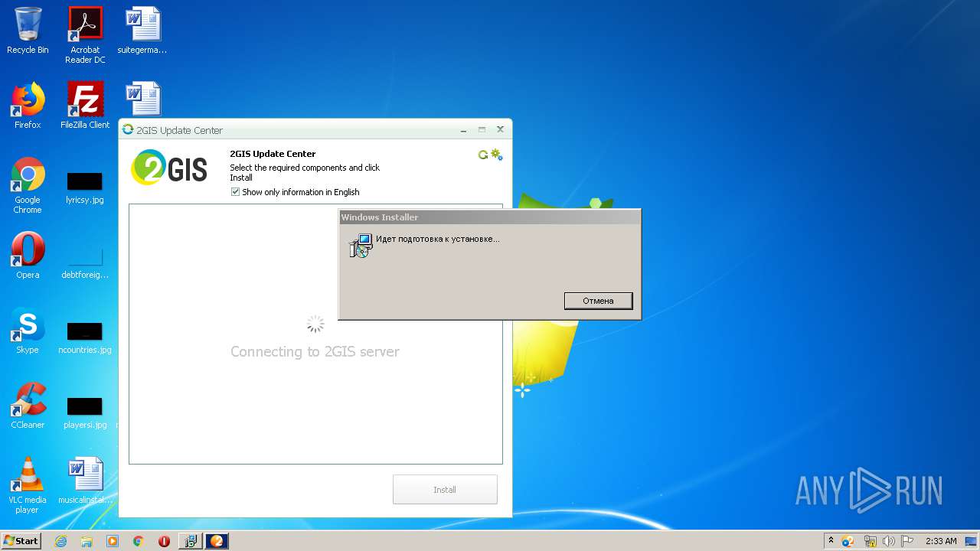Viewport: 980px width, 551px height.
Task: Refresh the 2GIS Update Center component list
Action: [x=483, y=155]
